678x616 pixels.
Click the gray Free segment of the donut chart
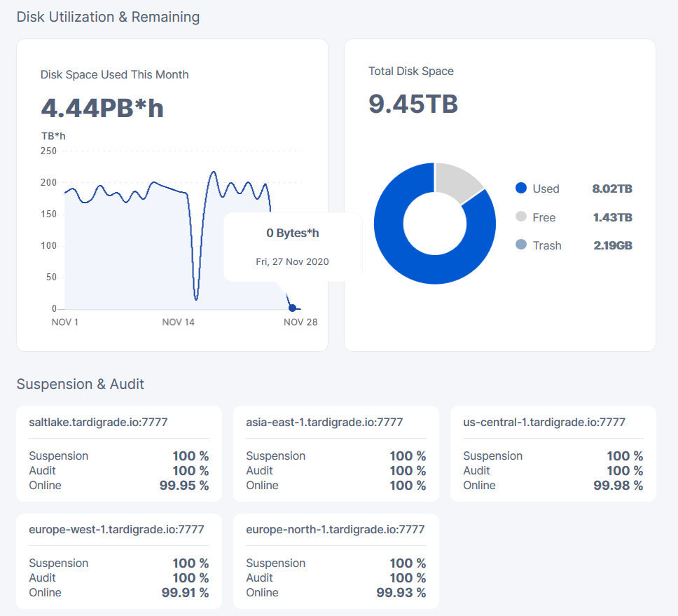tap(457, 179)
